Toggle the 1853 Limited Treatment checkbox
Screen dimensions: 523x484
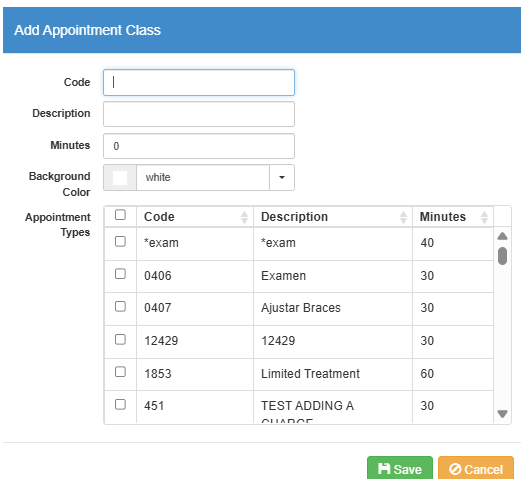point(120,372)
